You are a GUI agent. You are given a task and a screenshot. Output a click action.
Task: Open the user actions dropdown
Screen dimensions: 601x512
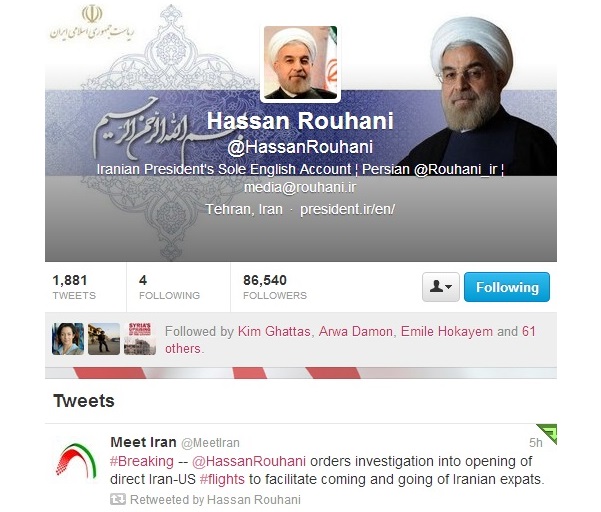[441, 287]
